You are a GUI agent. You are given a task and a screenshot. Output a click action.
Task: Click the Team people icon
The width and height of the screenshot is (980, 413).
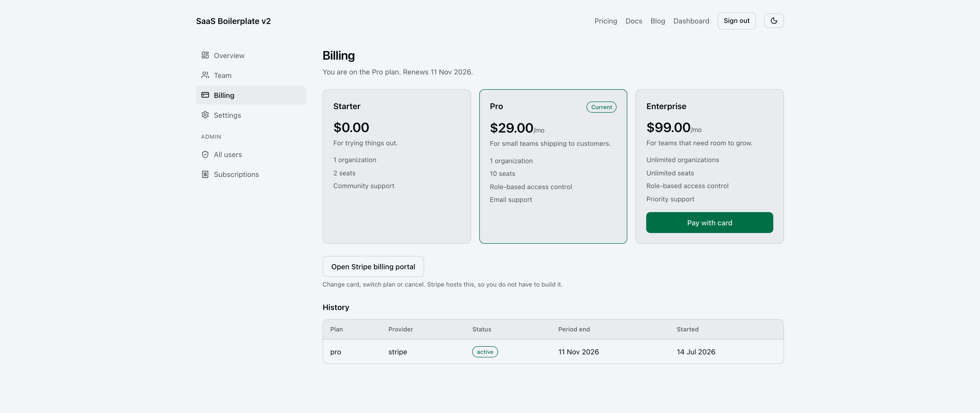point(205,75)
